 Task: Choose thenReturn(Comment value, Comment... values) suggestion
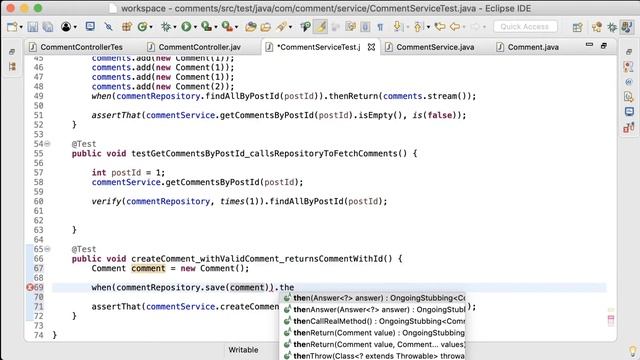(x=372, y=344)
